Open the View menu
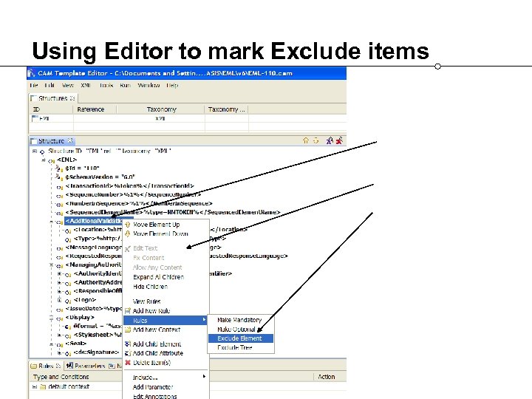Viewport: 532px width, 399px height. tap(68, 85)
